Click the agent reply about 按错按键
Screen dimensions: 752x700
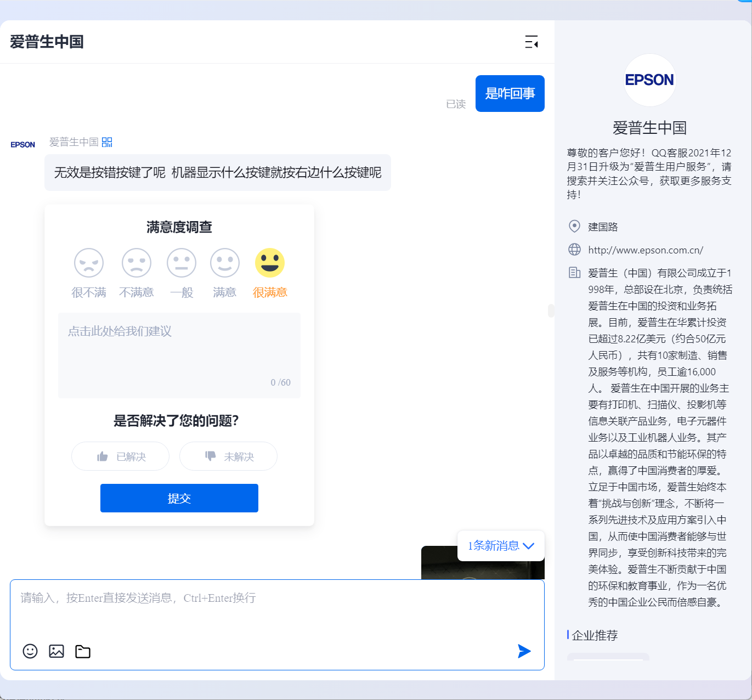tap(218, 173)
